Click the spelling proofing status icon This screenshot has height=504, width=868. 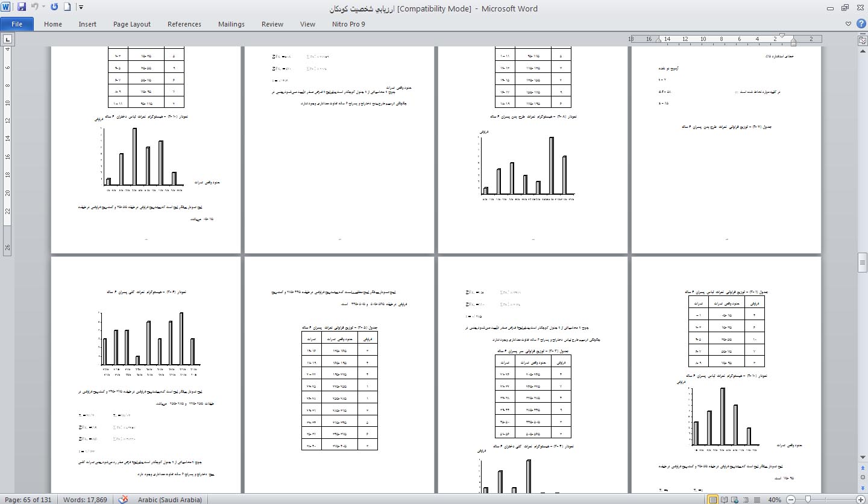coord(124,499)
